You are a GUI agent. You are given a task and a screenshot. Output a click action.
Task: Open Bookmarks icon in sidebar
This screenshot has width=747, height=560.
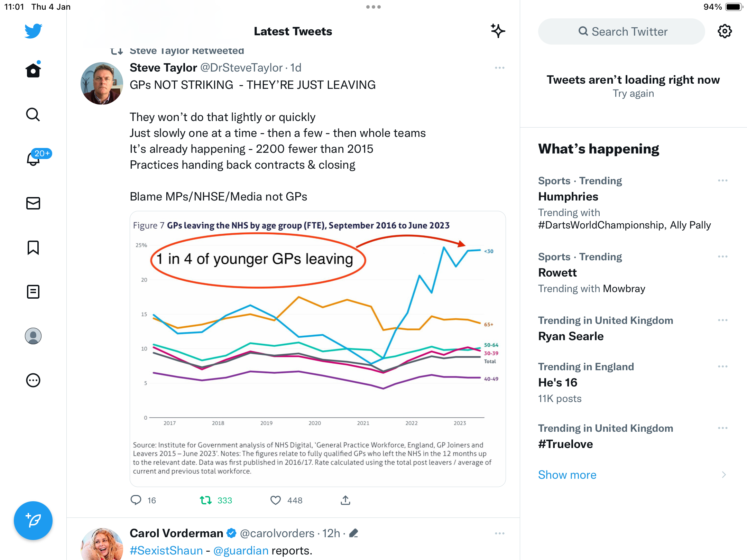point(33,248)
